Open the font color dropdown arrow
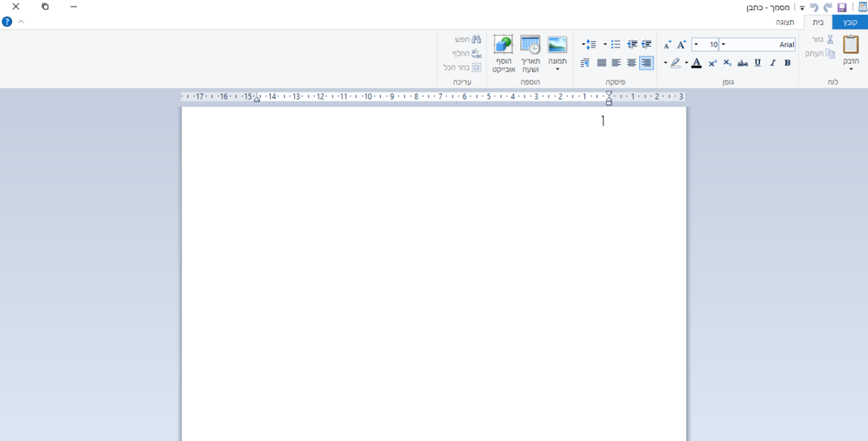 coord(687,63)
